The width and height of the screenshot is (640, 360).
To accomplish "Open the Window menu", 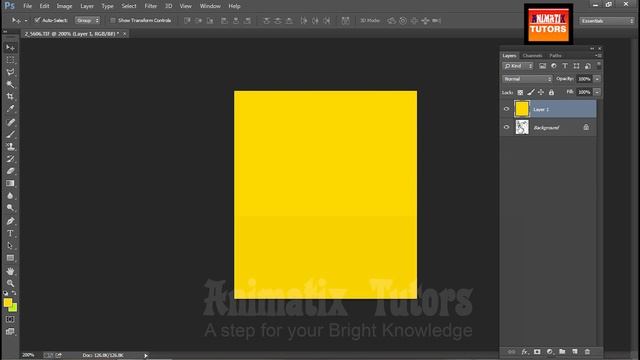I will click(x=210, y=6).
